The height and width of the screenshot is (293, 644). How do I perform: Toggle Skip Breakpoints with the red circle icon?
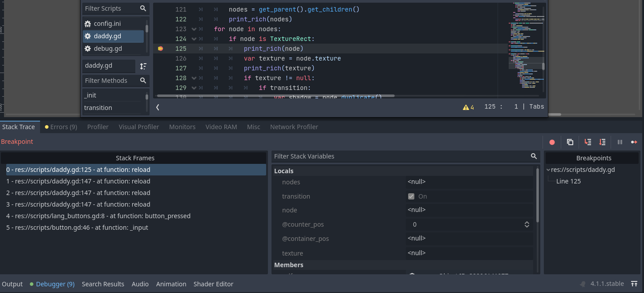click(x=552, y=142)
